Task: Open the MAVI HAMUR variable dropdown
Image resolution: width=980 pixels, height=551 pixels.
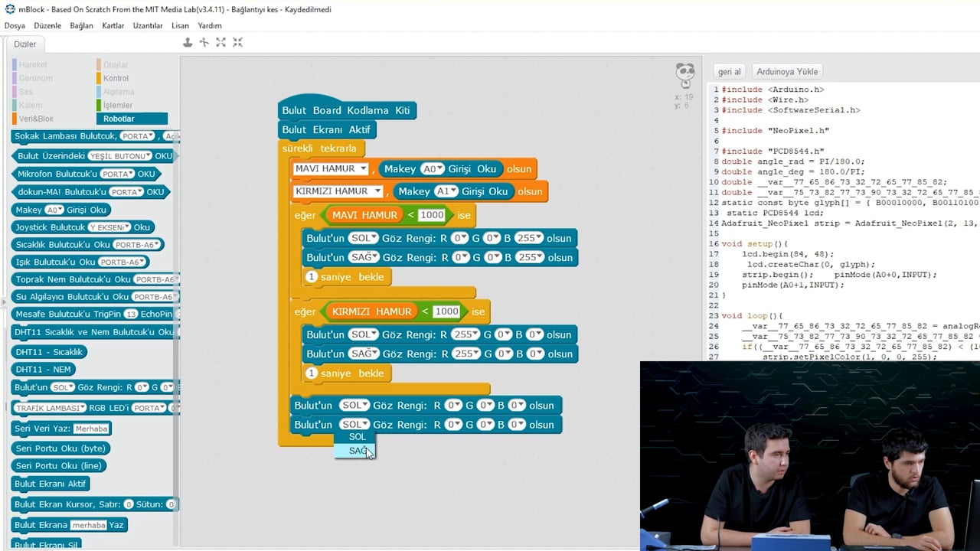Action: pos(363,169)
